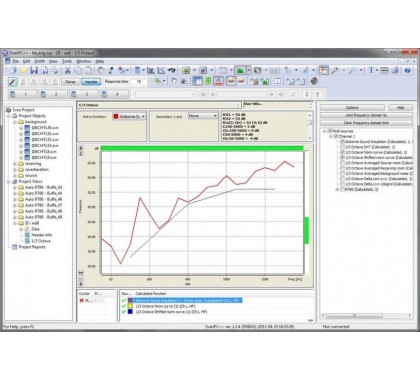Click the magnifier zoom icon in toolbar
Image resolution: width=420 pixels, height=380 pixels.
(335, 70)
